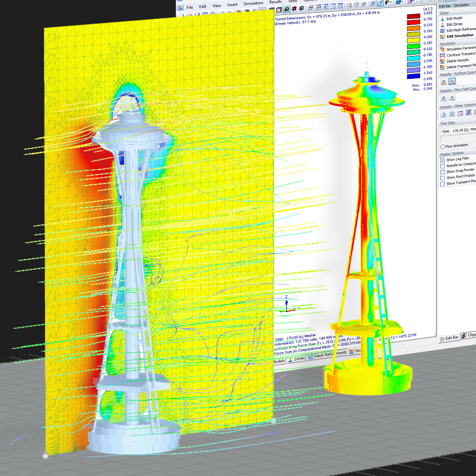Screen dimensions: 476x476
Task: Click the Edit Zones label
Action: click(454, 24)
